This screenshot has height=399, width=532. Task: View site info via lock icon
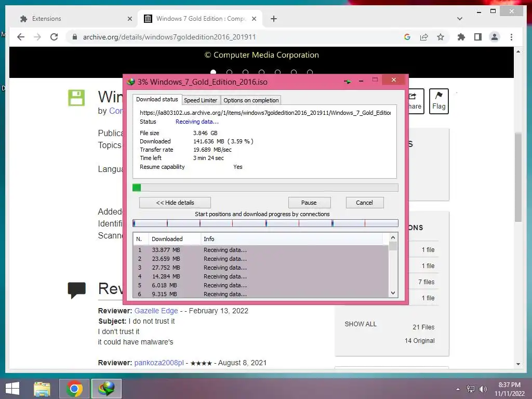pyautogui.click(x=75, y=37)
